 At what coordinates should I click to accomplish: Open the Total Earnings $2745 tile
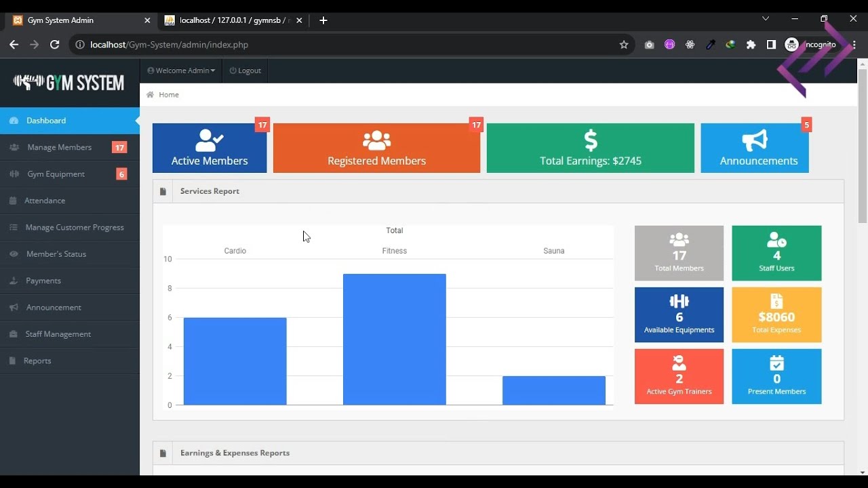click(x=591, y=148)
